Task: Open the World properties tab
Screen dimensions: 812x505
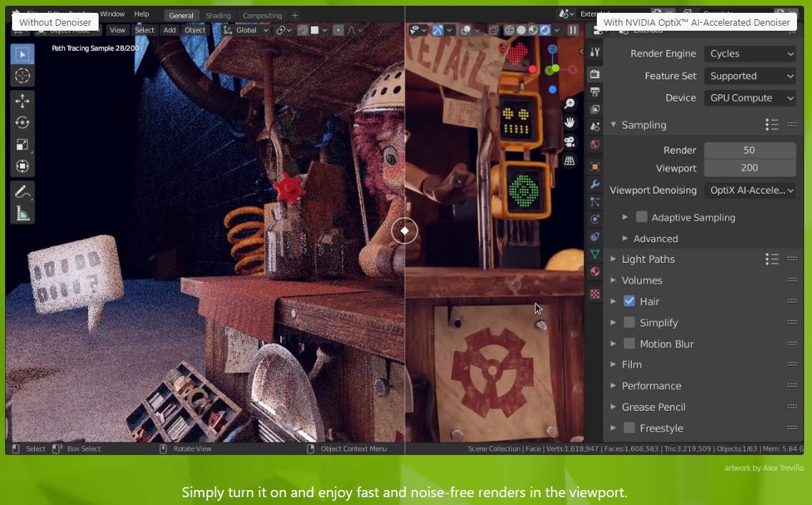Action: 595,144
